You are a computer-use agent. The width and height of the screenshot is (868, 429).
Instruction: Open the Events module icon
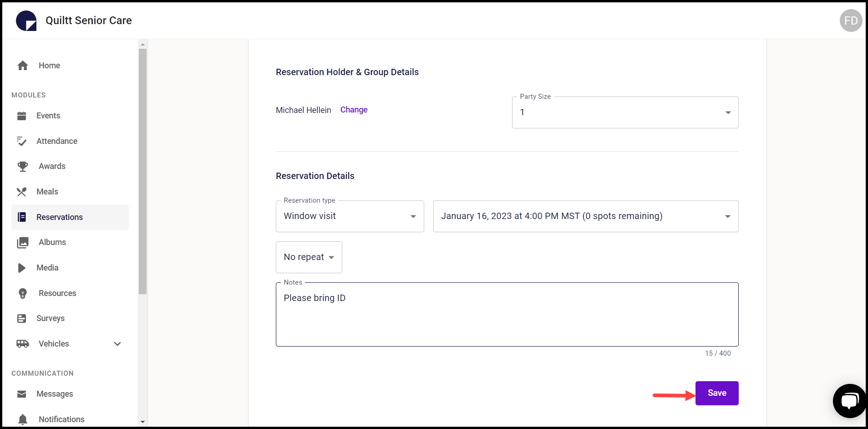[22, 116]
